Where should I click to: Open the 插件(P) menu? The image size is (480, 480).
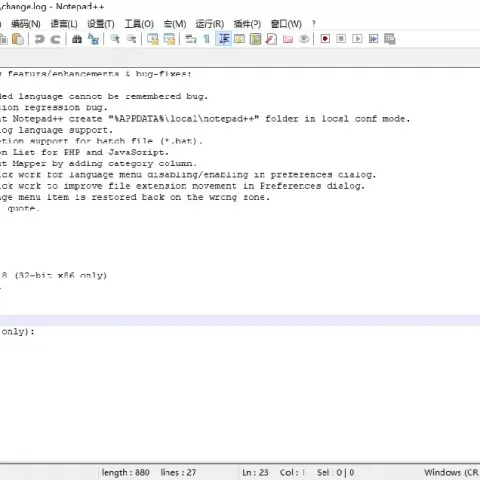(x=247, y=24)
